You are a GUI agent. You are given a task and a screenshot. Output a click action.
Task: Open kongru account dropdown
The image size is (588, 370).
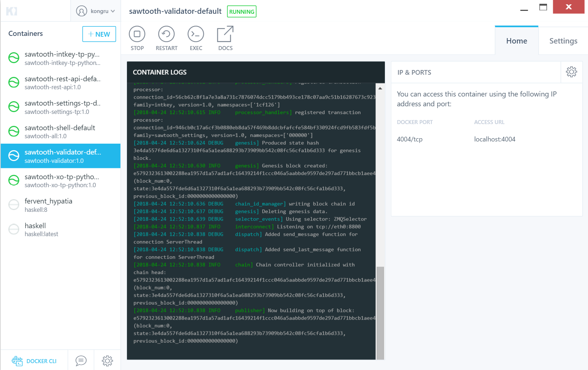point(96,11)
